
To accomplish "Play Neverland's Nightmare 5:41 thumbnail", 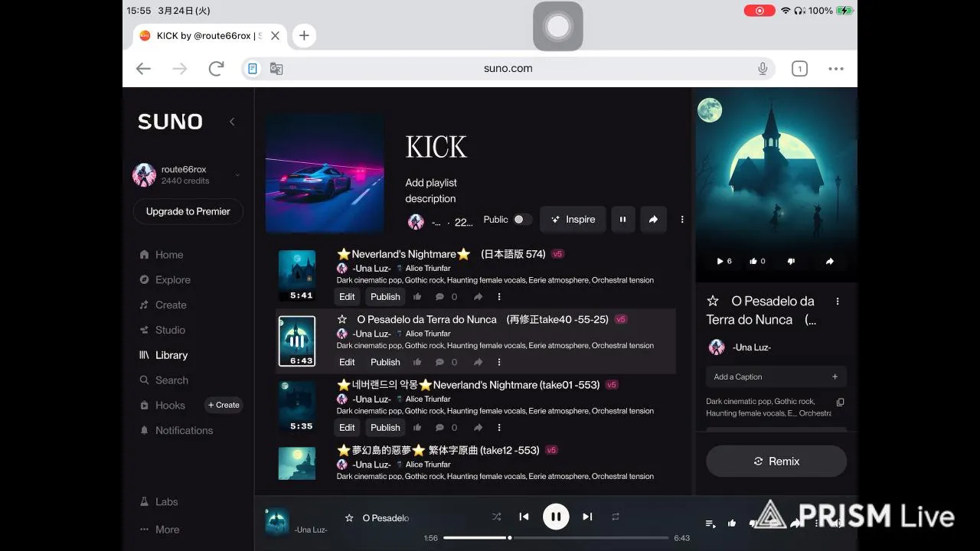I will click(297, 275).
